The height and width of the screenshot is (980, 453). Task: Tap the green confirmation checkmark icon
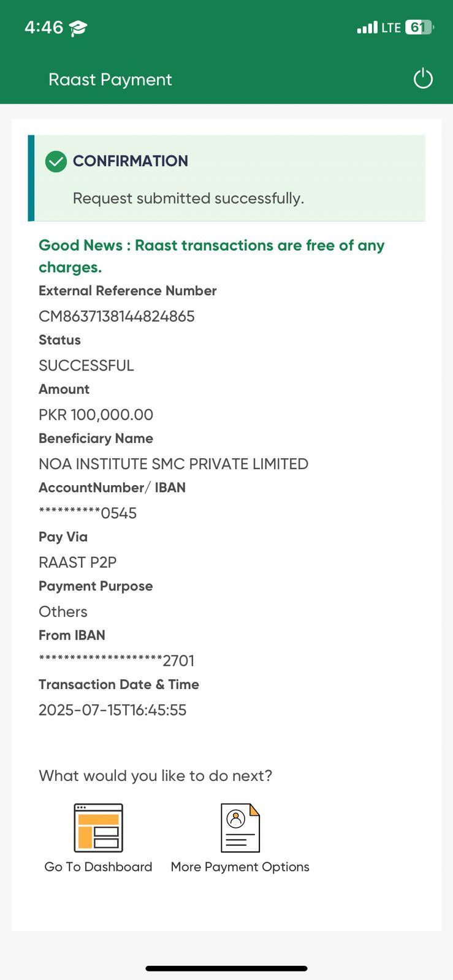(56, 162)
